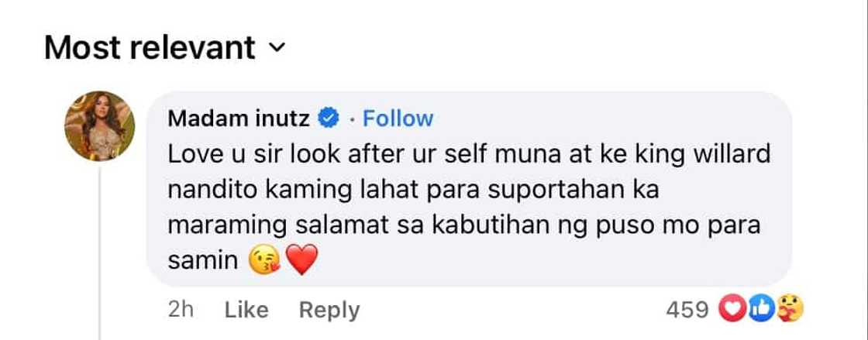Visit the Madam inutz profile name link
Screen dimensions: 868x340
[239, 119]
